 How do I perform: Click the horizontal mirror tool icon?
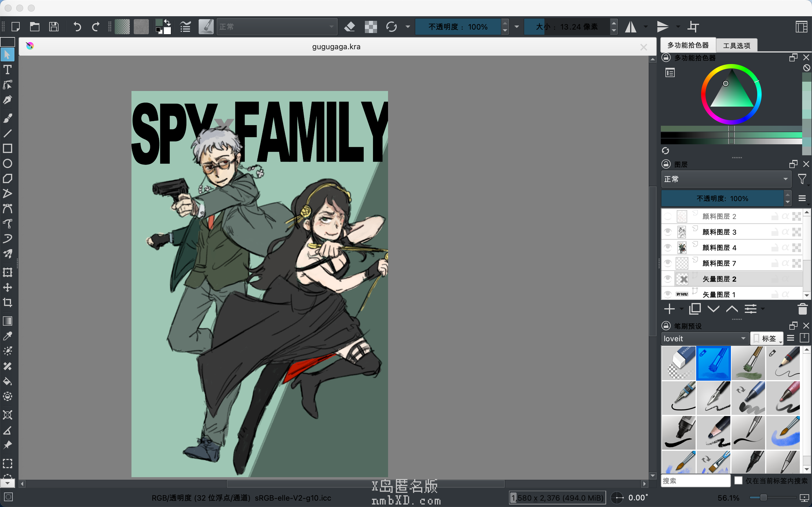631,26
